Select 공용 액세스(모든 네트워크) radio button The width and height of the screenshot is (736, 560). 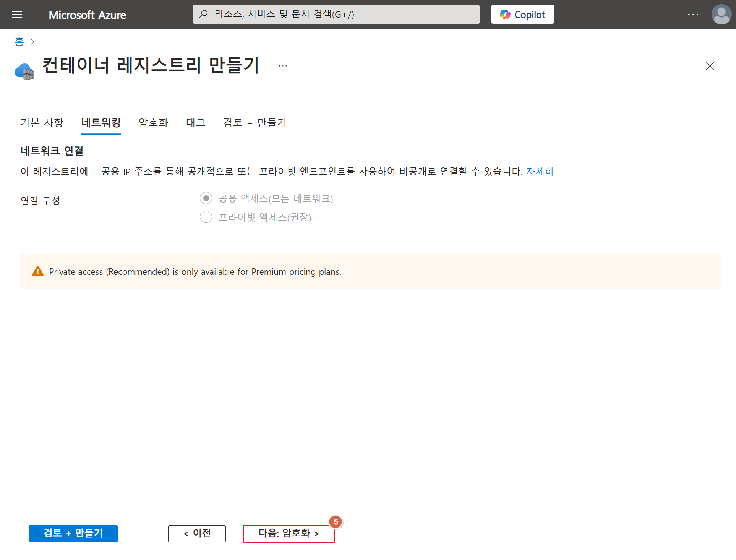click(206, 198)
